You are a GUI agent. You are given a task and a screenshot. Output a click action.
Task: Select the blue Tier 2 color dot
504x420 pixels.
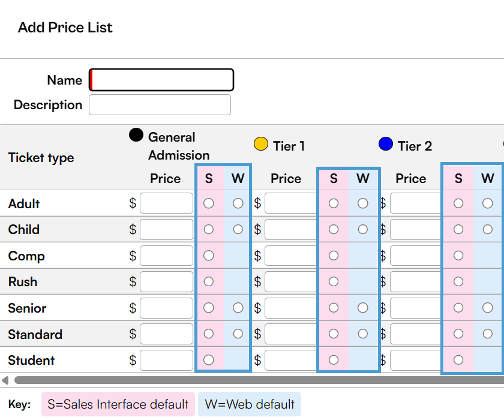(x=386, y=143)
